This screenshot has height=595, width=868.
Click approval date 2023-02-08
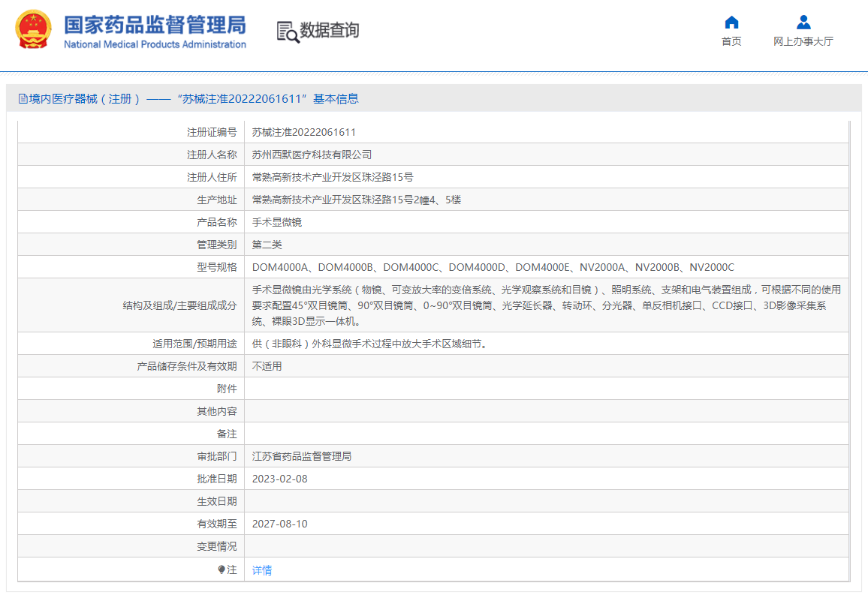pos(279,479)
